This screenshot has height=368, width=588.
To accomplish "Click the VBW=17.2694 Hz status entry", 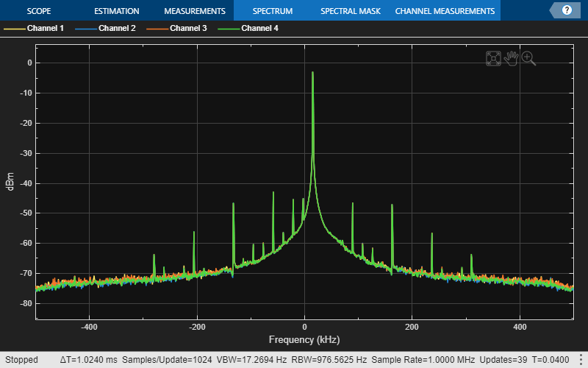I will pyautogui.click(x=251, y=359).
